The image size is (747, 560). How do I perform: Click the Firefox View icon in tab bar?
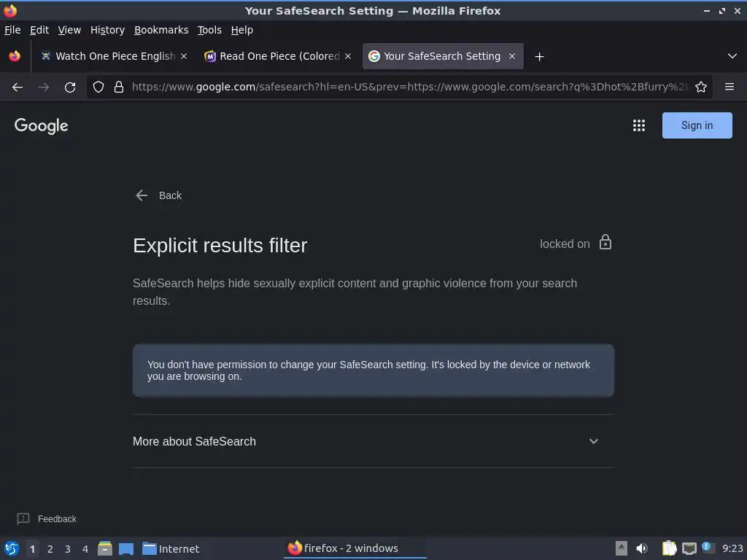15,56
